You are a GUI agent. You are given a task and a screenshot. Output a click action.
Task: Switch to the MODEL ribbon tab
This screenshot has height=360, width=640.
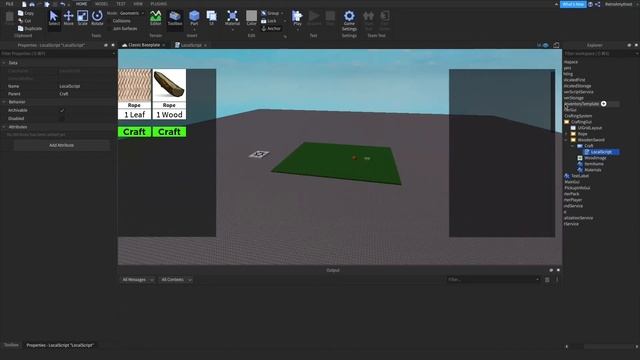coord(101,4)
